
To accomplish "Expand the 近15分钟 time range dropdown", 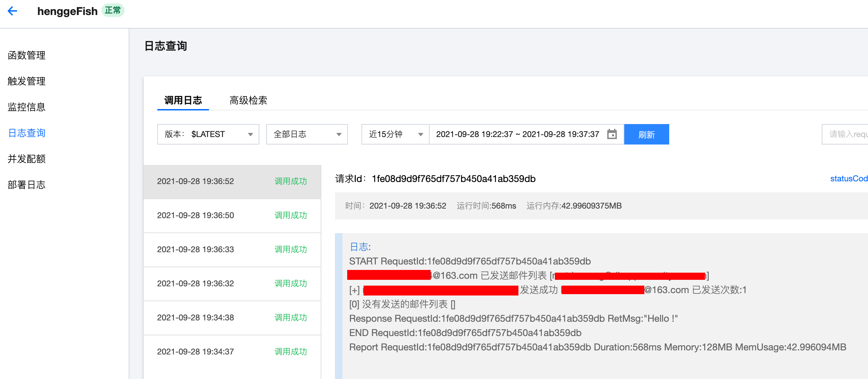I will pos(395,134).
